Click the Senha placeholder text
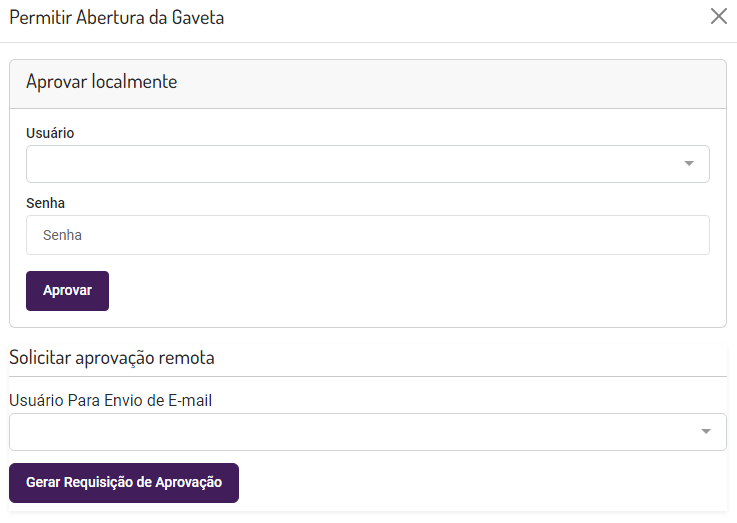 [x=62, y=235]
